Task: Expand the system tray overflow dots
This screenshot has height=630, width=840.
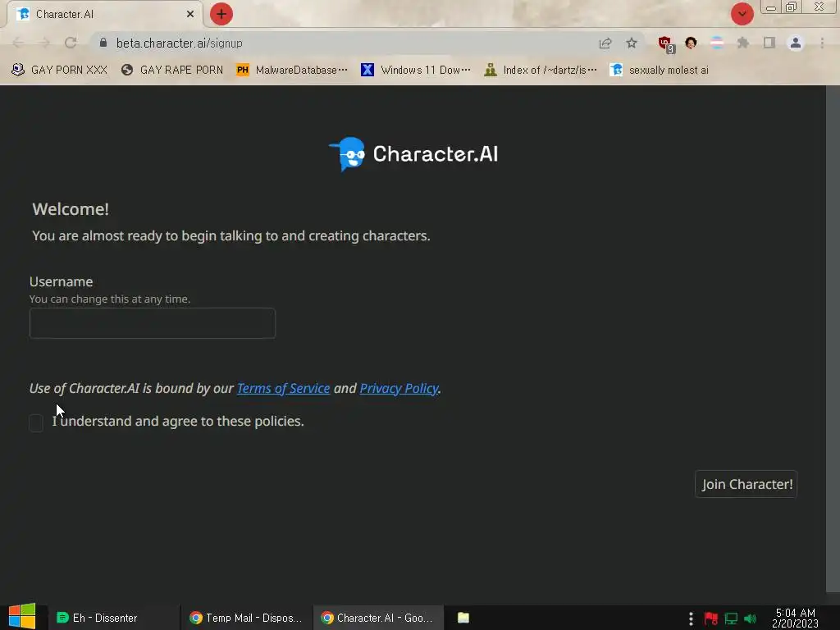Action: (x=691, y=619)
